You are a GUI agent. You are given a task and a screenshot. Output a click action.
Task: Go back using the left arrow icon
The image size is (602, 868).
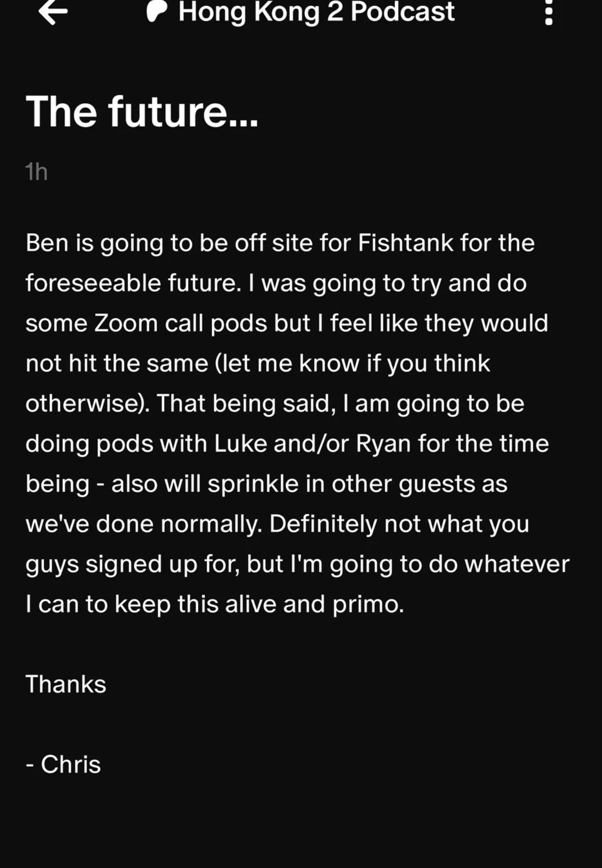(x=53, y=12)
